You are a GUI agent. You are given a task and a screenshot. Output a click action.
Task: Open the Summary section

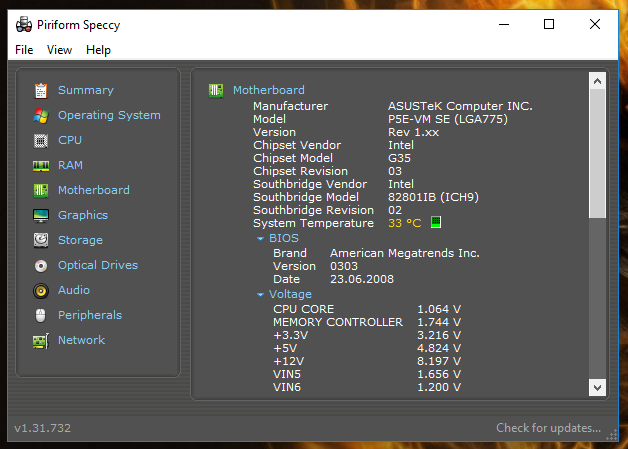(x=86, y=90)
